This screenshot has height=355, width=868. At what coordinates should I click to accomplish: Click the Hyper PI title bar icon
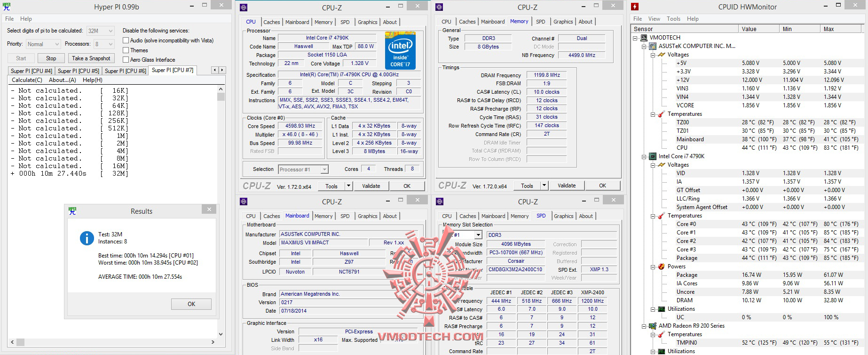click(x=7, y=7)
